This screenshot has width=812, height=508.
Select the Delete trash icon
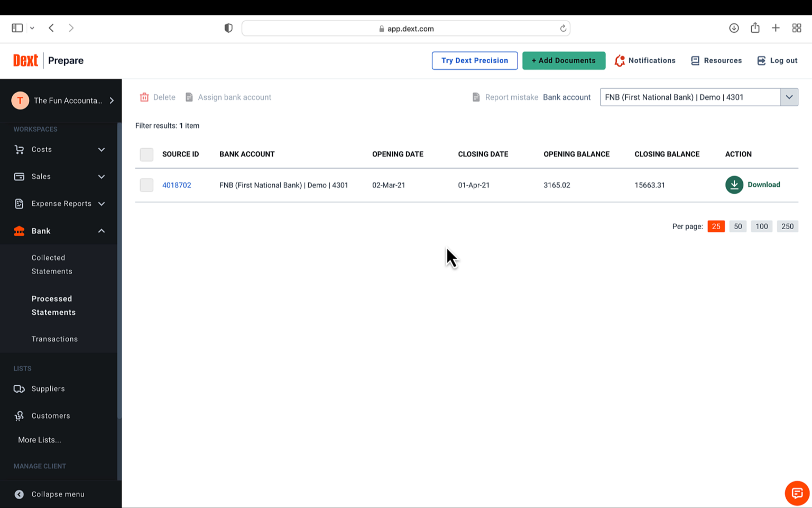(144, 97)
